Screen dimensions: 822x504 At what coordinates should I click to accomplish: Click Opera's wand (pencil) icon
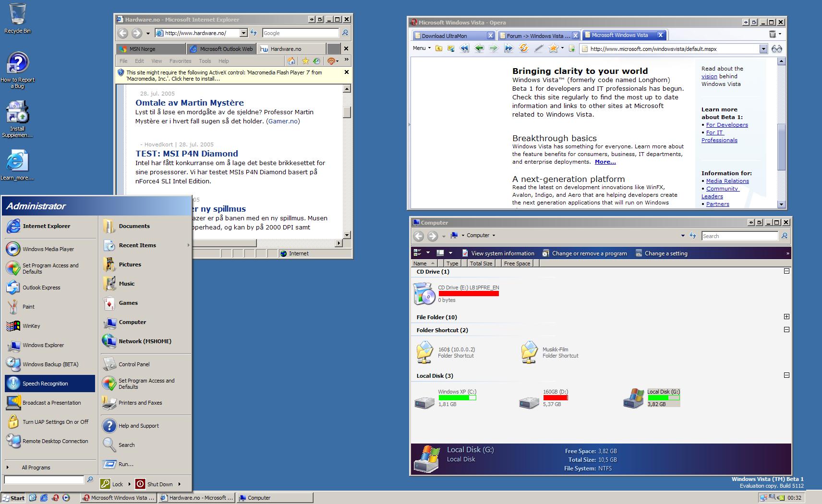pos(539,48)
